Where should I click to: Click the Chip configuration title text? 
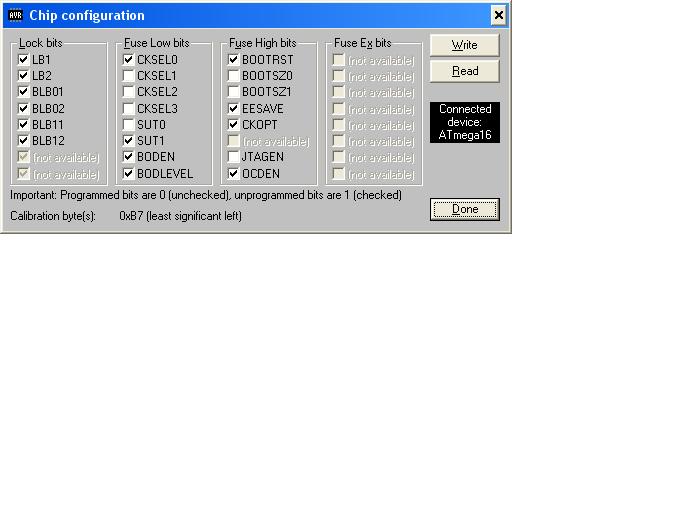coord(87,16)
